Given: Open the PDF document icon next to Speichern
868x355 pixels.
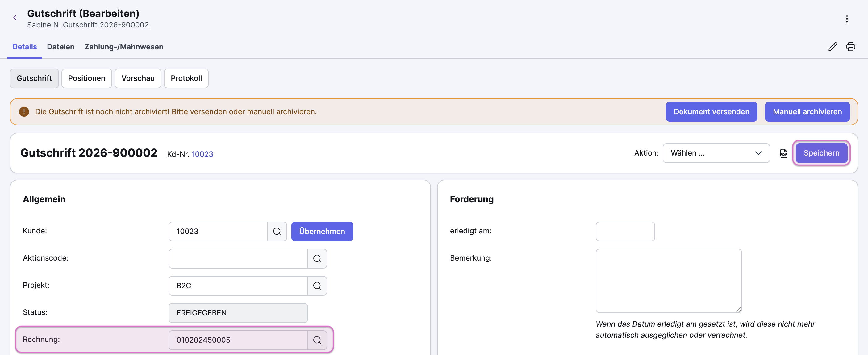Looking at the screenshot, I should click(783, 153).
